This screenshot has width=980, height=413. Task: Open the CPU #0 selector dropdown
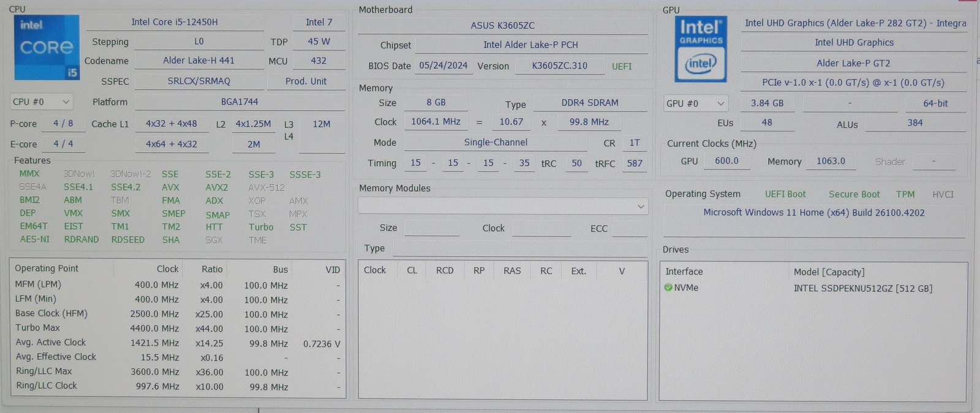click(x=42, y=102)
